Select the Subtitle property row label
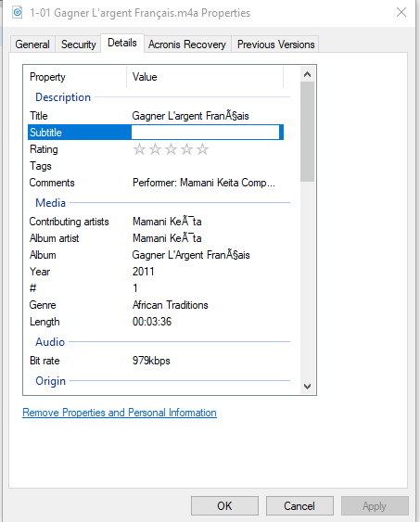This screenshot has height=522, width=420. (x=46, y=133)
